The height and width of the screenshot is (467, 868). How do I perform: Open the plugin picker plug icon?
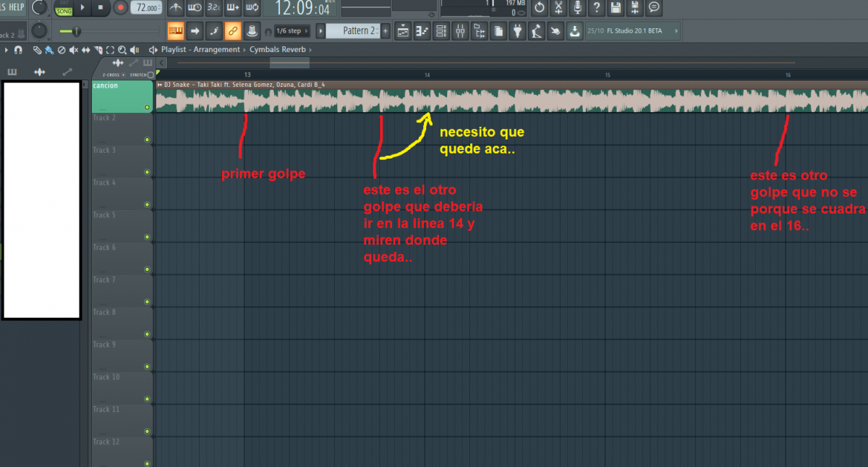518,31
